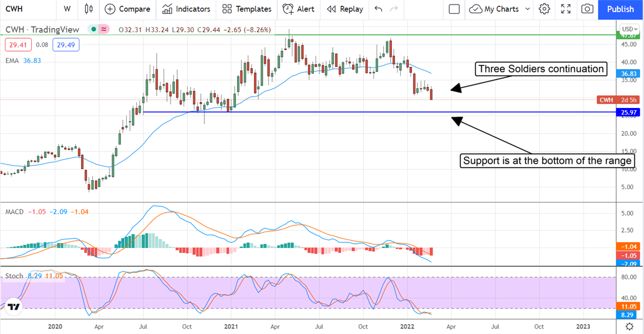
Task: Click the 8.29 Stoch scale label
Action: click(x=627, y=314)
